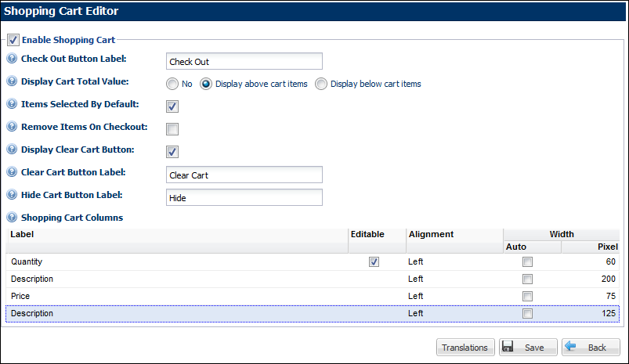Select the 'No' cart total radio option
Image resolution: width=629 pixels, height=364 pixels.
tap(172, 84)
